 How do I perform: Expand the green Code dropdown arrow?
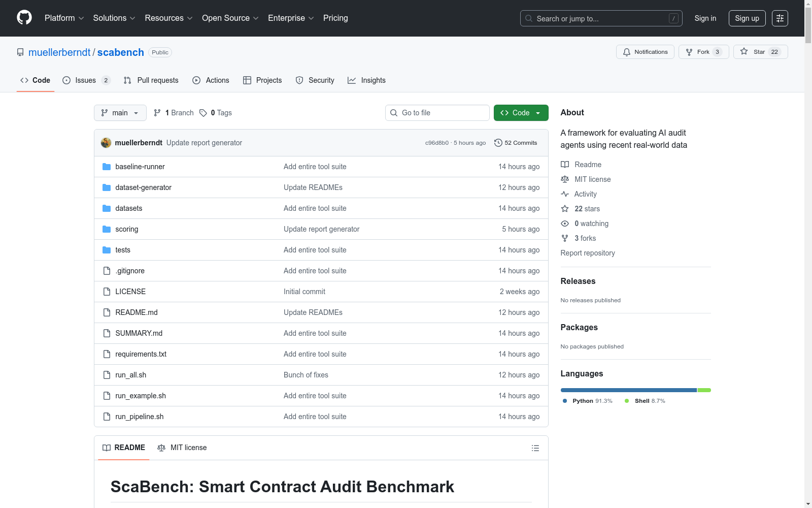[538, 113]
